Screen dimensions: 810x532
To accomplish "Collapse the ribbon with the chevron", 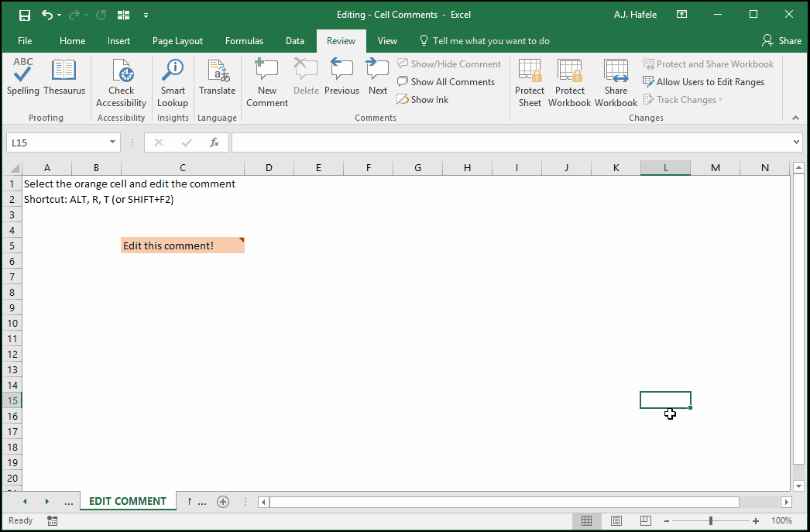I will pos(796,118).
